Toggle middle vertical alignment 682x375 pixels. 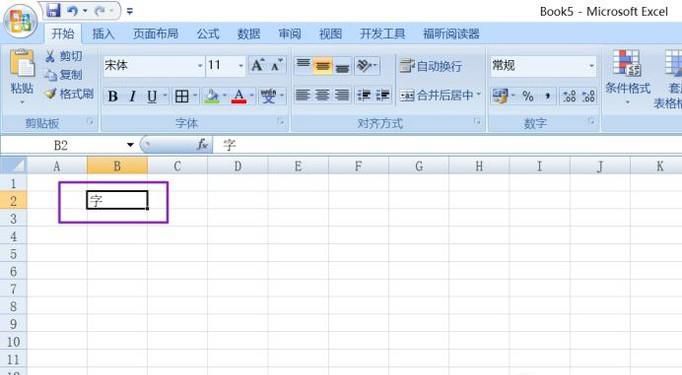click(x=322, y=66)
